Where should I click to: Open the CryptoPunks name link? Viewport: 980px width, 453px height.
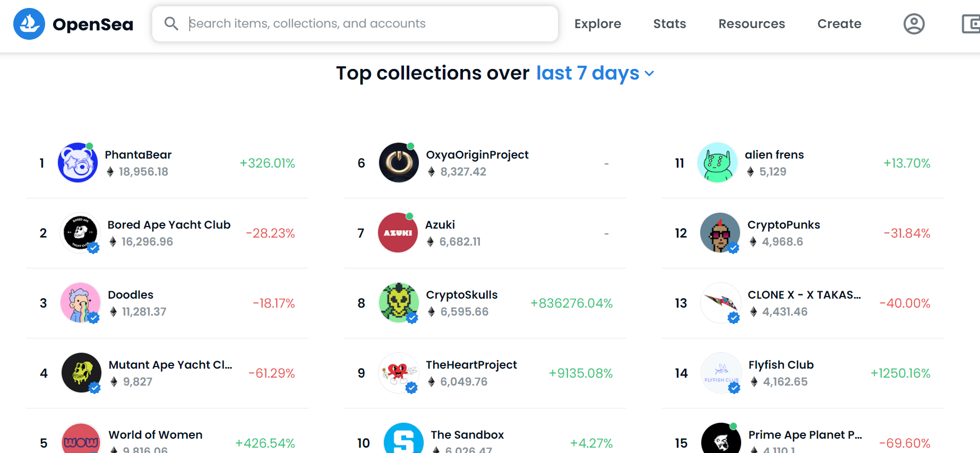[784, 225]
